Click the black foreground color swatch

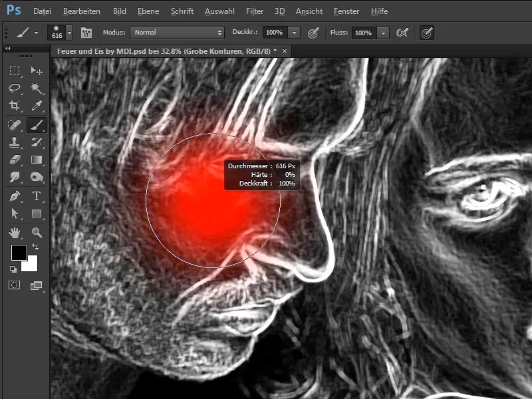click(x=19, y=253)
